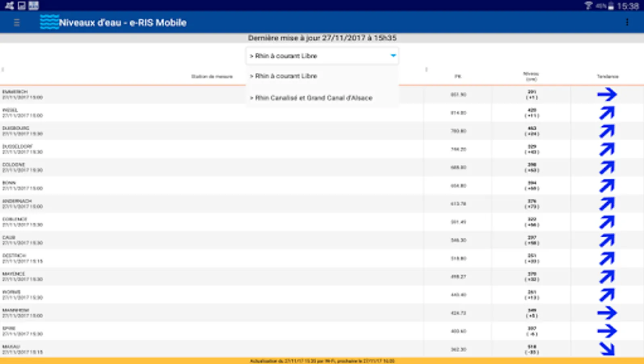Click the steady trend arrow for Spire
The image size is (644, 364).
607,331
